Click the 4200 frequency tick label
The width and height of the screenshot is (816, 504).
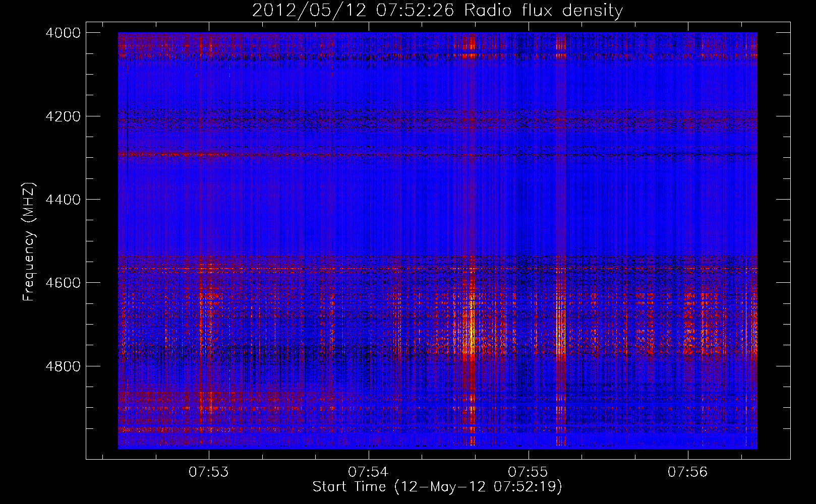[x=63, y=116]
